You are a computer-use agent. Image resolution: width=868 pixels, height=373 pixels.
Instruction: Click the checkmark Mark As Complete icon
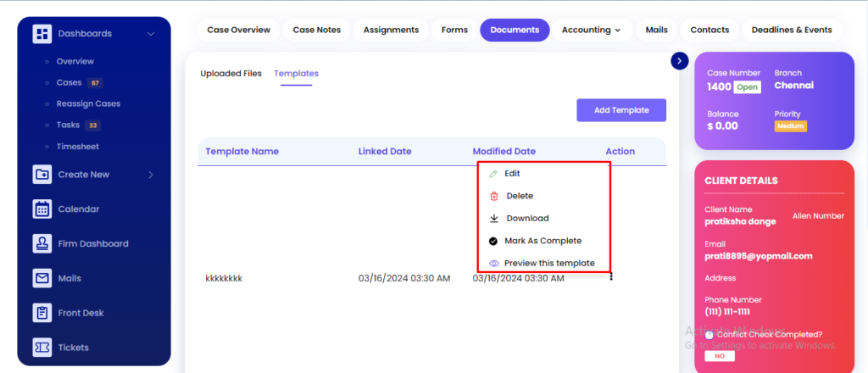[x=493, y=241]
